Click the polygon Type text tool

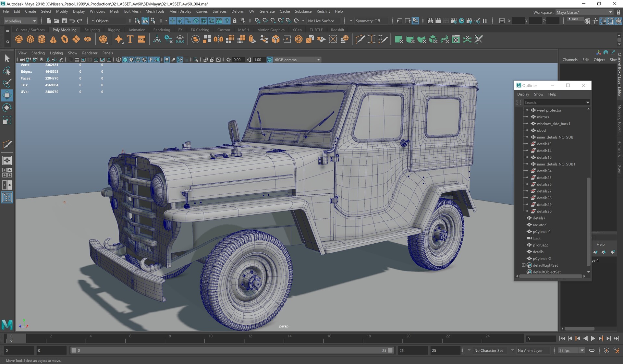[130, 39]
